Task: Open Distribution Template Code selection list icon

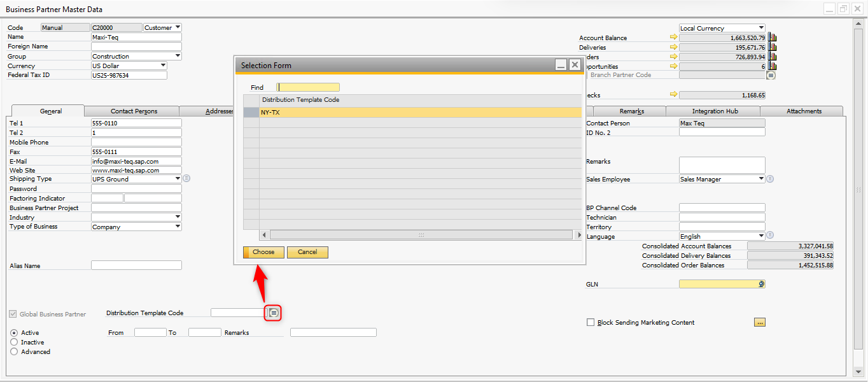Action: (273, 313)
